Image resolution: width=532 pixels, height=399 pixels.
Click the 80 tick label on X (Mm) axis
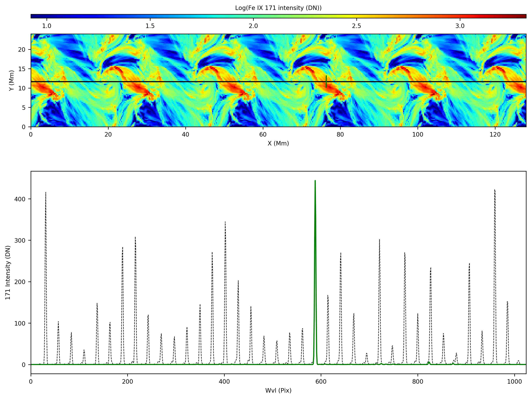pos(340,135)
